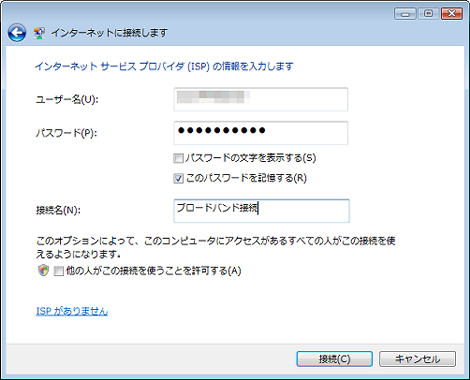Click the 接続(C) button
This screenshot has height=380, width=470.
[x=334, y=359]
